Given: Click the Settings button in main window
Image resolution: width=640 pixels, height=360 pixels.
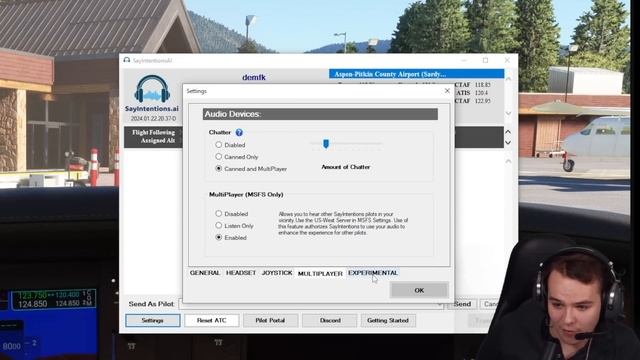Looking at the screenshot, I should click(x=153, y=320).
